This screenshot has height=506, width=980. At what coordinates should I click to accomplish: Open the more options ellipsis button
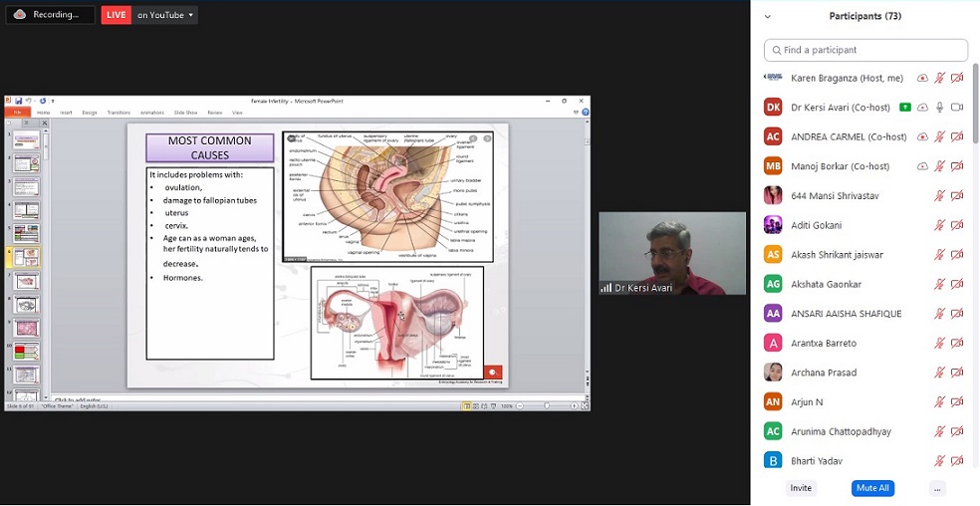tap(936, 488)
